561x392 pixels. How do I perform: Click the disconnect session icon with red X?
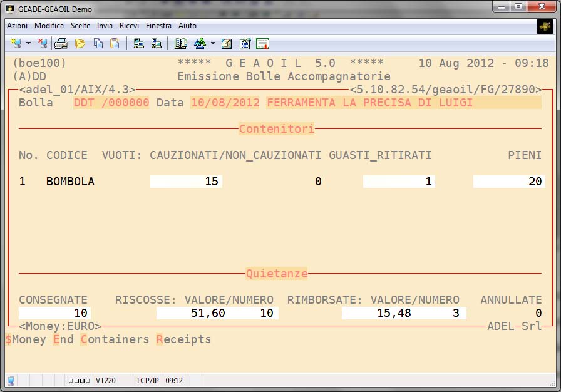tap(43, 44)
